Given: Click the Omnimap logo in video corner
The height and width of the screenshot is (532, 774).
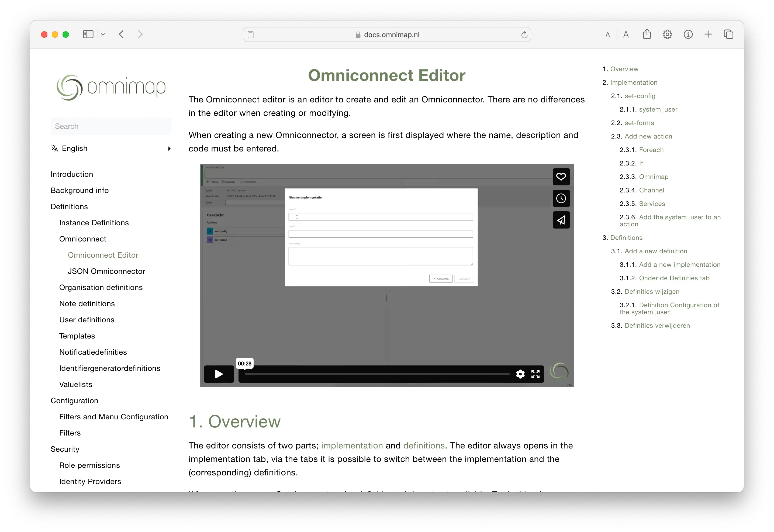Looking at the screenshot, I should [559, 372].
